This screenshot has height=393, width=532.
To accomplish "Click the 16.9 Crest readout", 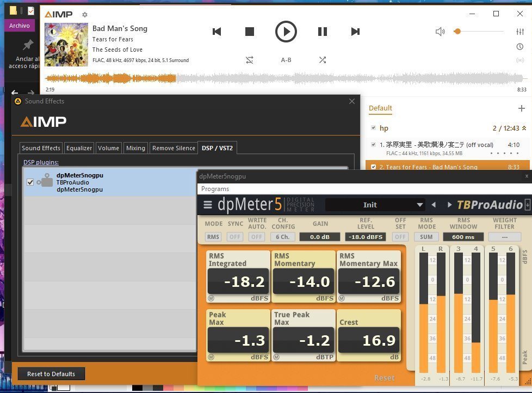I will 369,340.
